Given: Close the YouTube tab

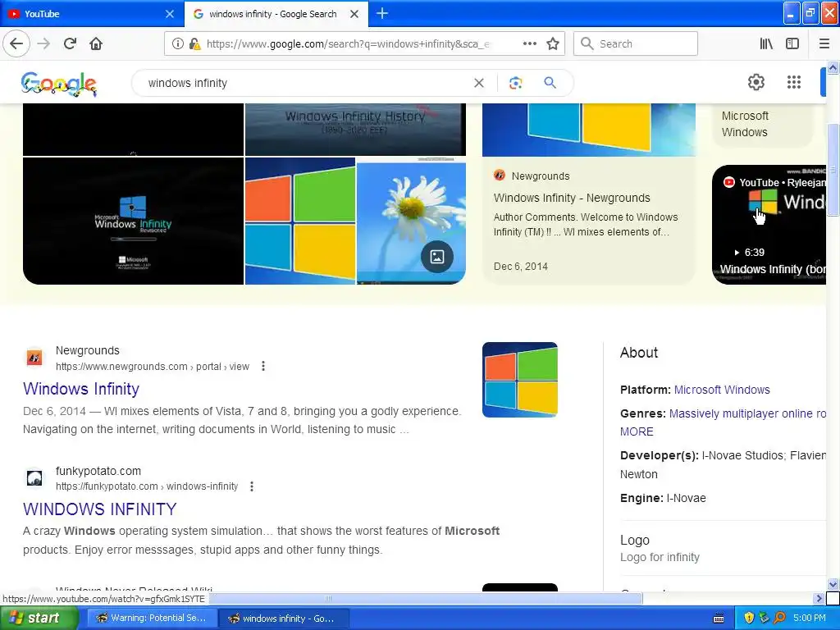Looking at the screenshot, I should click(169, 14).
